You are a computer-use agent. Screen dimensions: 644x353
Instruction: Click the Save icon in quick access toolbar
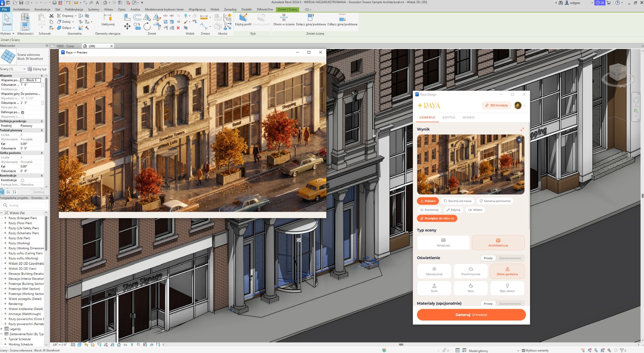21,2
